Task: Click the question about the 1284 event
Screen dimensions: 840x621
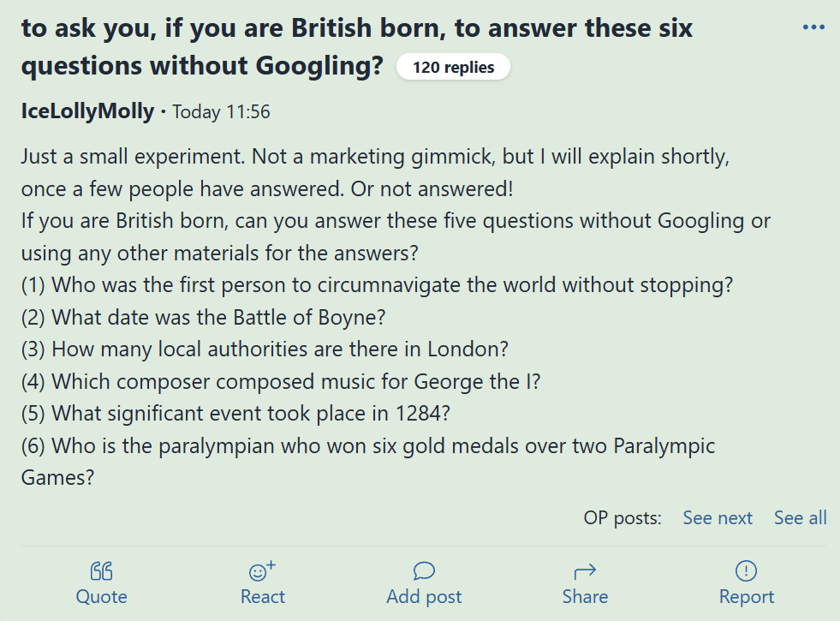Action: click(235, 414)
